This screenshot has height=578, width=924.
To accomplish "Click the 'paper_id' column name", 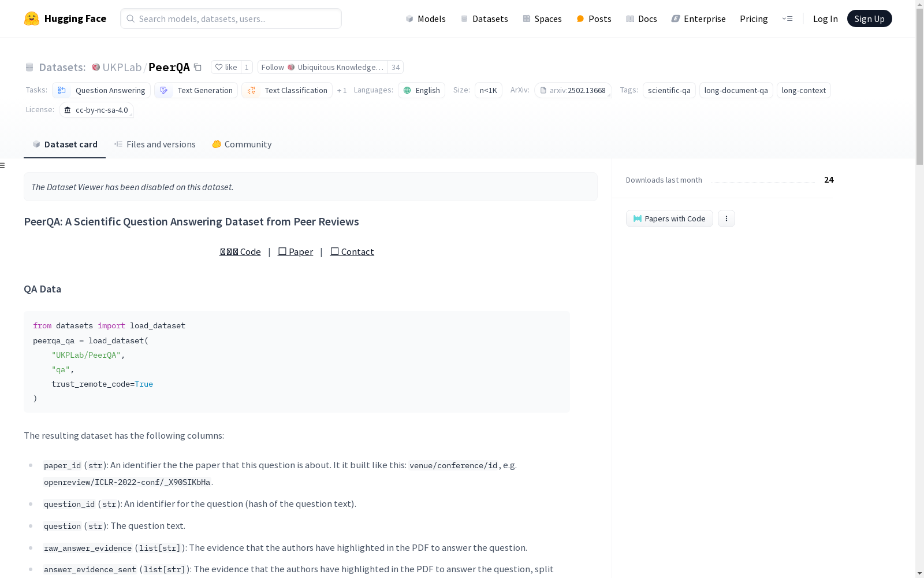I will pos(62,465).
